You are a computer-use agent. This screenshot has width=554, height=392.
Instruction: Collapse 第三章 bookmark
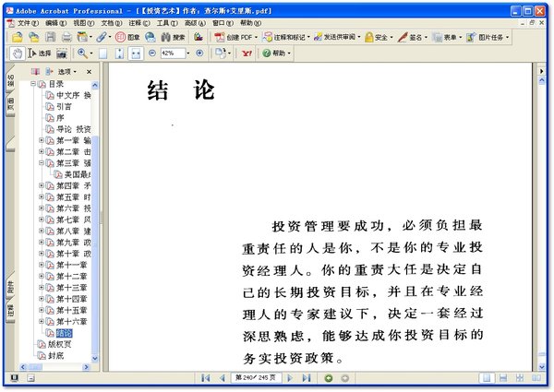coord(42,163)
